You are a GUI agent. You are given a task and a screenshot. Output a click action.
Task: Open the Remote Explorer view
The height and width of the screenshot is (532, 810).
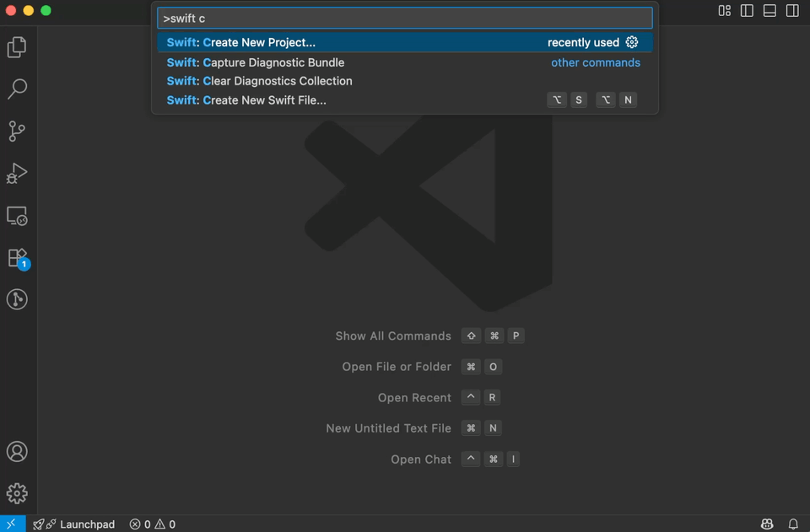(17, 216)
